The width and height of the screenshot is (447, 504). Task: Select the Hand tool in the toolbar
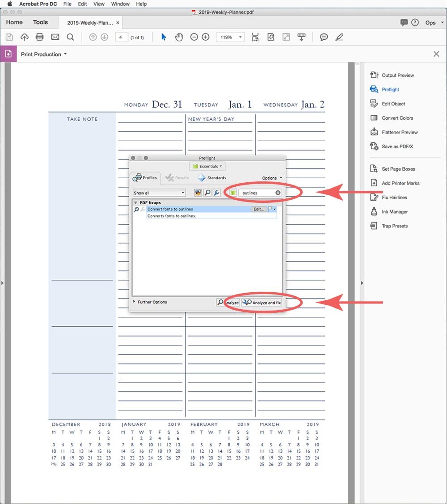179,37
